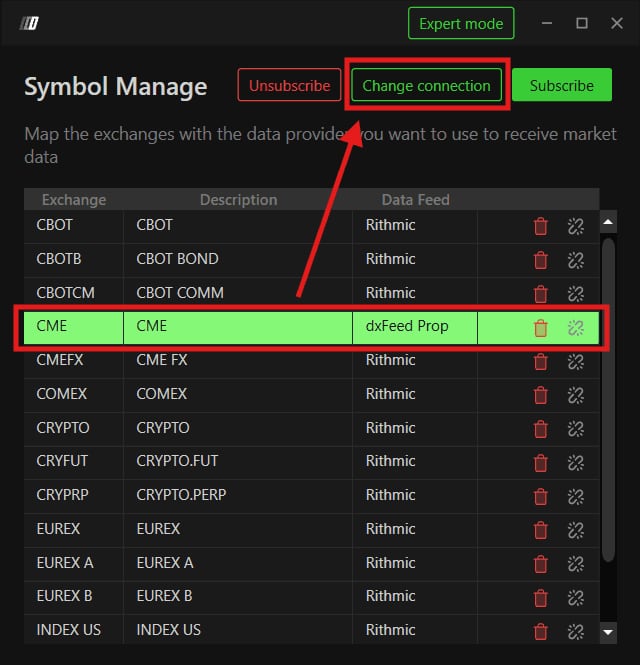Click the Change connection button
The width and height of the screenshot is (640, 665).
click(426, 85)
